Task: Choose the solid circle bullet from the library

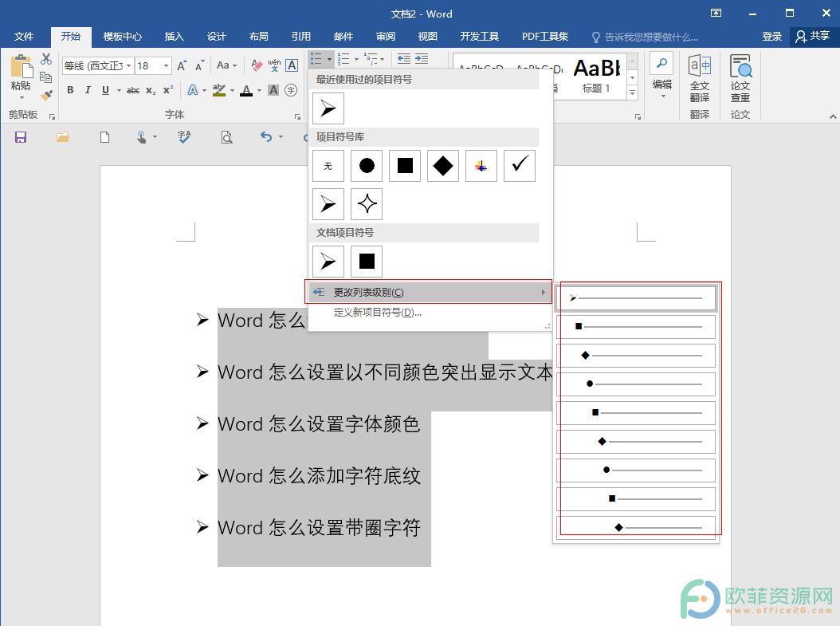Action: pos(367,166)
